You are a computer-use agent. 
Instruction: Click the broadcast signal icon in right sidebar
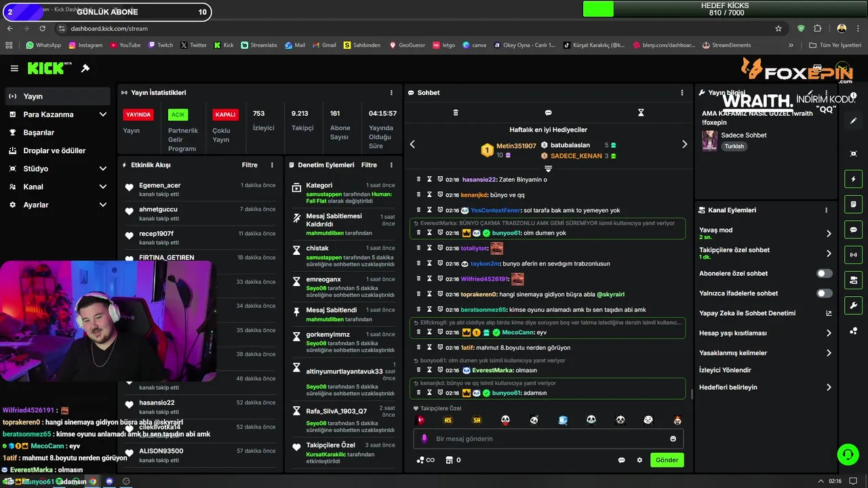[853, 255]
